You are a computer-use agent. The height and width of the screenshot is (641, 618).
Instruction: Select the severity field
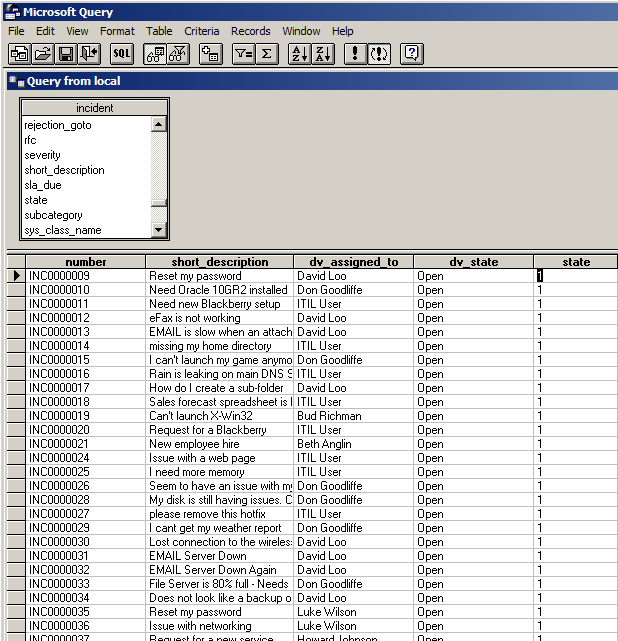[x=42, y=155]
